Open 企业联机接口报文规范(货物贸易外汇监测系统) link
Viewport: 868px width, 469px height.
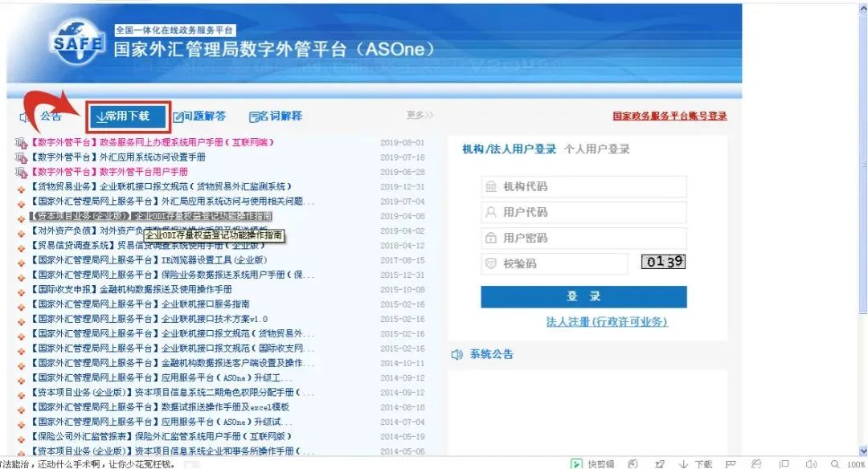[x=195, y=186]
